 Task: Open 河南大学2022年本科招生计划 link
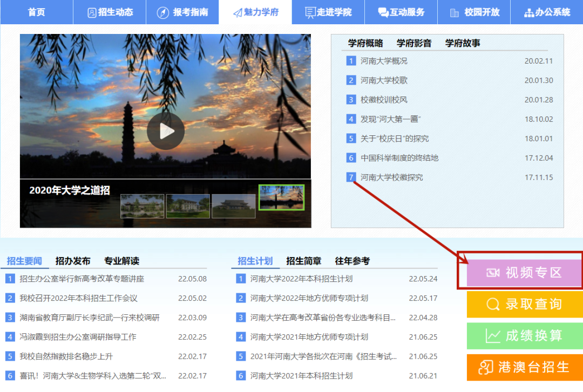click(301, 279)
